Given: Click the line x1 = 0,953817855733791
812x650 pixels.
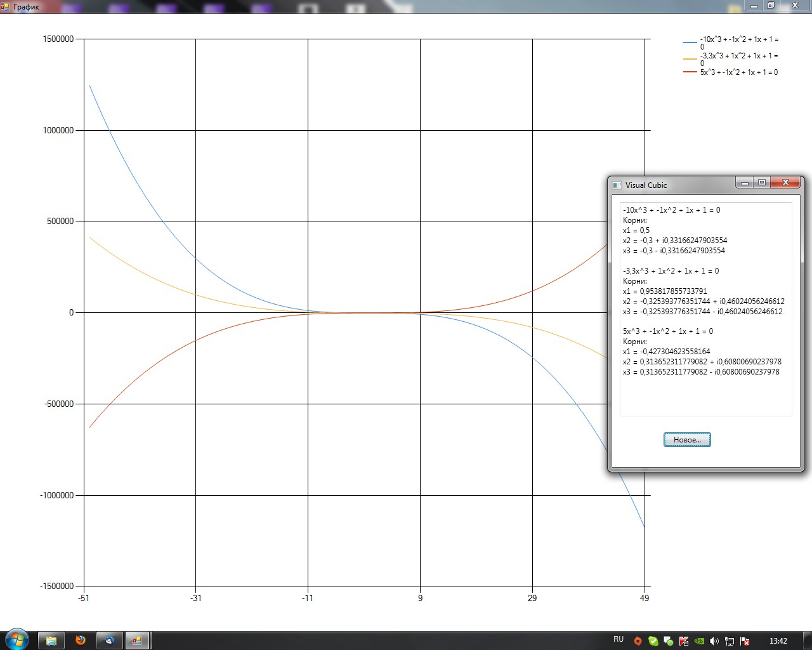Looking at the screenshot, I should (x=665, y=291).
